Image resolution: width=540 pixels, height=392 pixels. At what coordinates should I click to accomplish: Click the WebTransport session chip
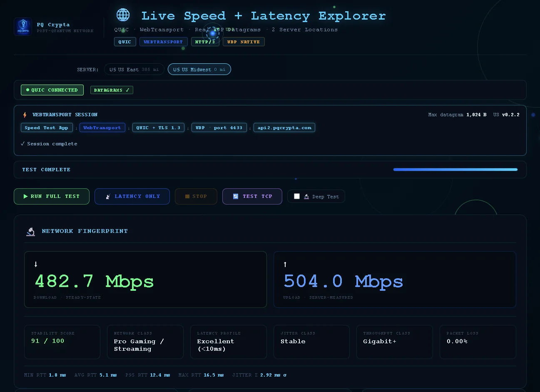click(x=102, y=128)
